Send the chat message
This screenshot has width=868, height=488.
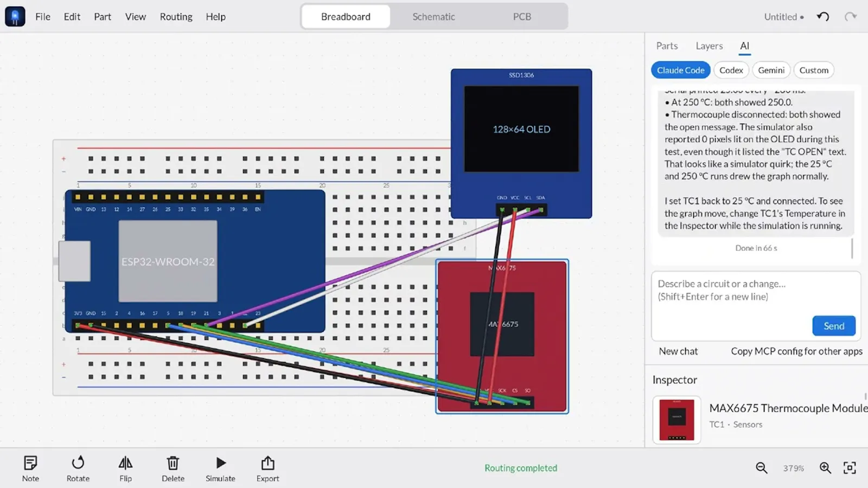point(834,326)
